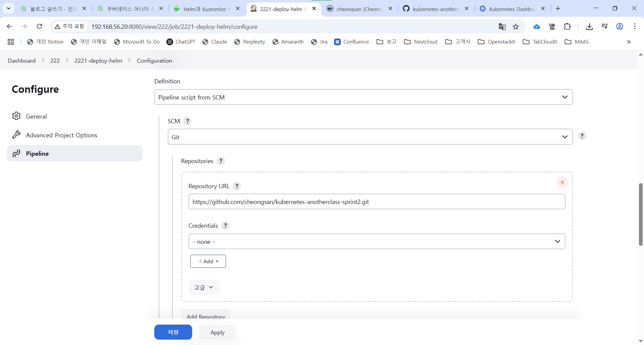The image size is (644, 345).
Task: Open the browser extensions puzzle icon
Action: tap(567, 26)
